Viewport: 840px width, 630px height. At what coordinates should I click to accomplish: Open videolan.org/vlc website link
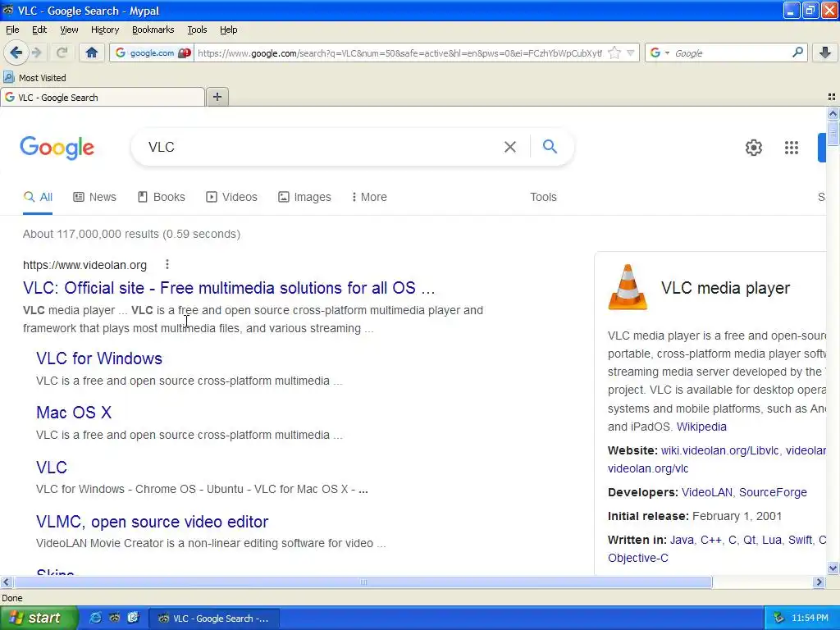[x=648, y=468]
